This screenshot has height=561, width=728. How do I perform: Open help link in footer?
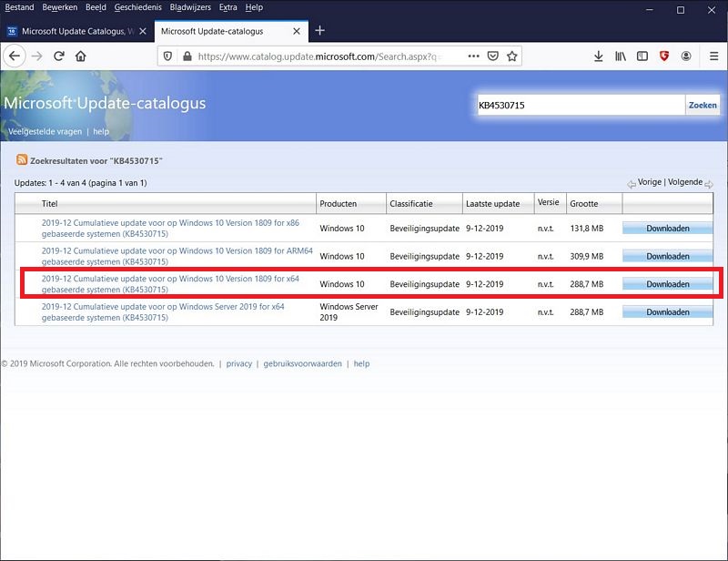[361, 363]
